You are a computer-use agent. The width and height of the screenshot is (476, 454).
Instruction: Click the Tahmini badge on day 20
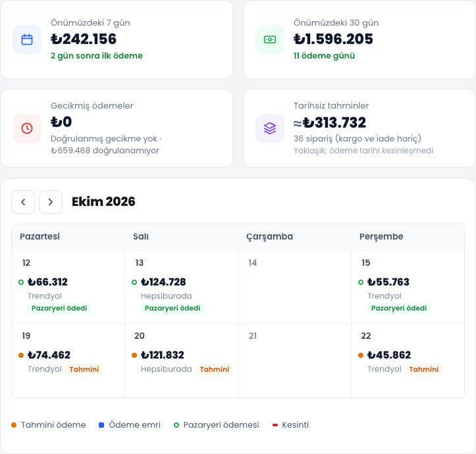pyautogui.click(x=215, y=369)
